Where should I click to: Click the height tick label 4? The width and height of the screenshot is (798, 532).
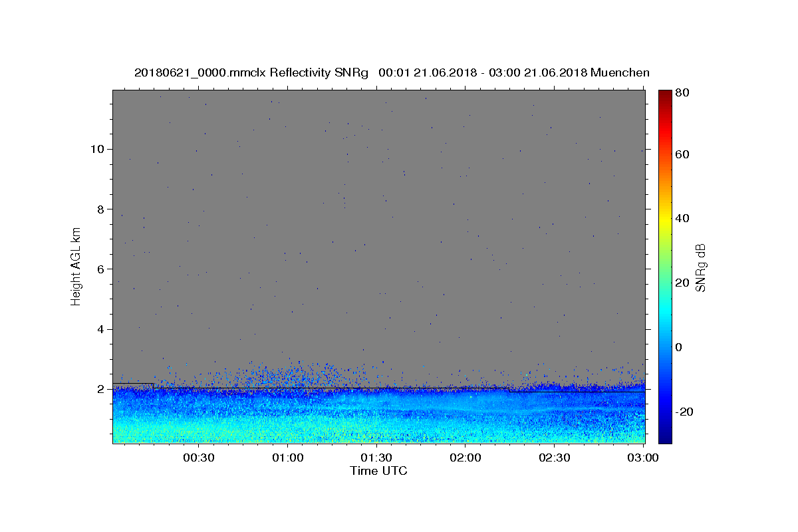[100, 329]
